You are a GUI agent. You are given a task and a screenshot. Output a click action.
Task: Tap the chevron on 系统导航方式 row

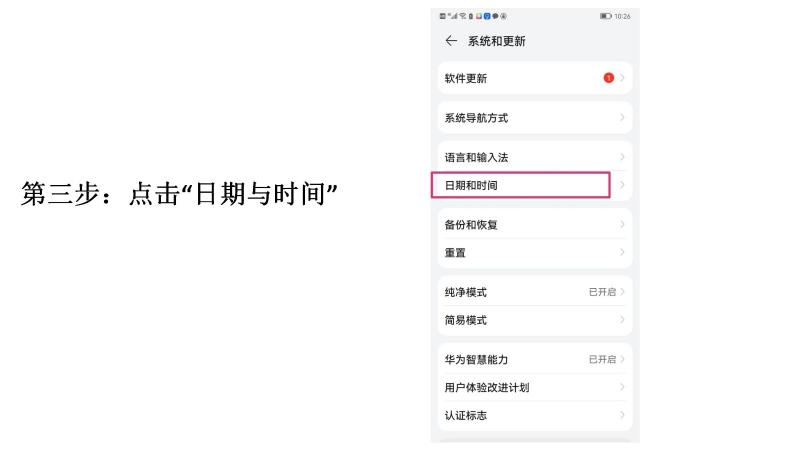(622, 118)
